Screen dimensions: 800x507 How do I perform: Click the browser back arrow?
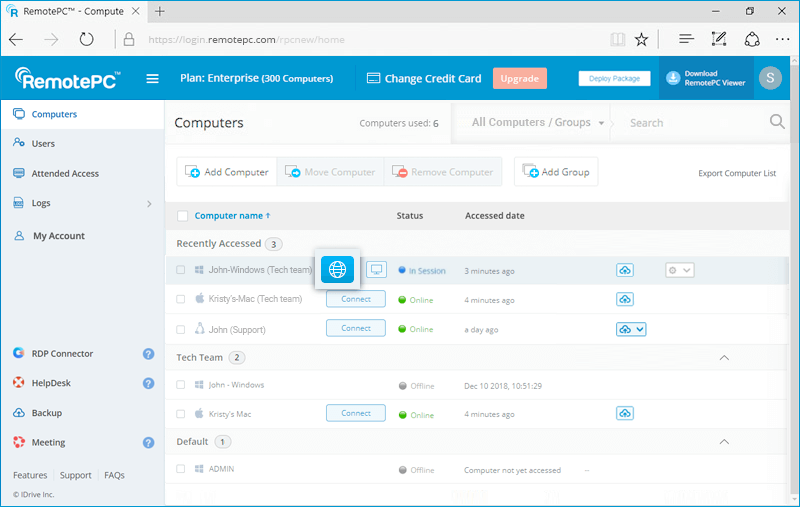[16, 39]
